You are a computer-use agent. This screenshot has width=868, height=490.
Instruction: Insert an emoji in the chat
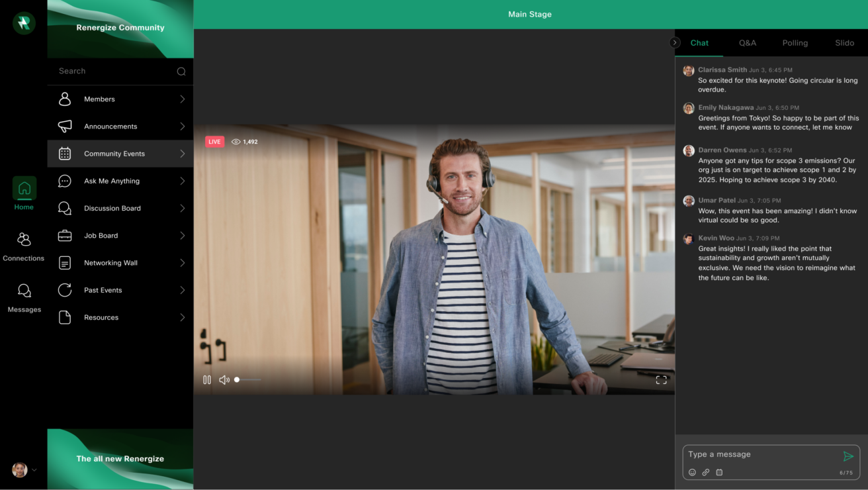point(692,472)
